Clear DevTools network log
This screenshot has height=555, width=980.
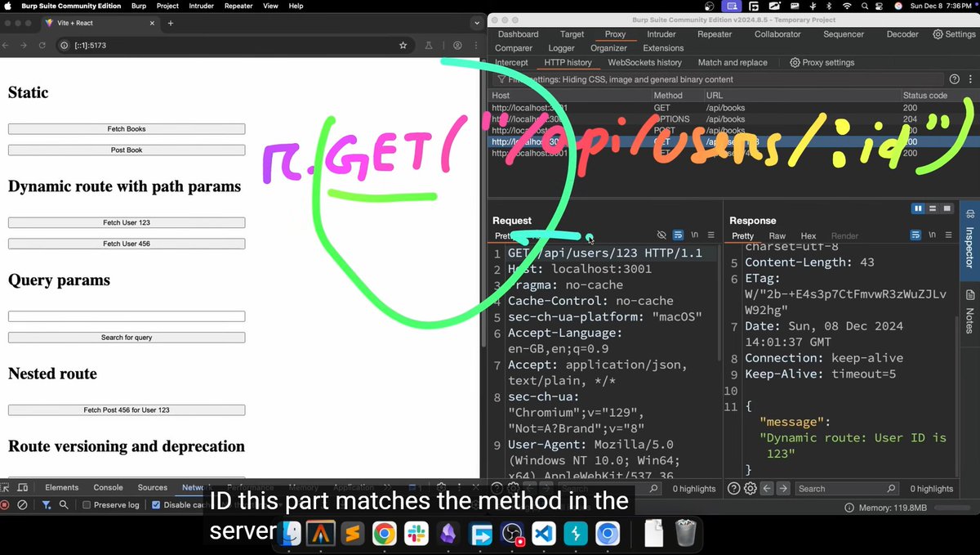23,505
